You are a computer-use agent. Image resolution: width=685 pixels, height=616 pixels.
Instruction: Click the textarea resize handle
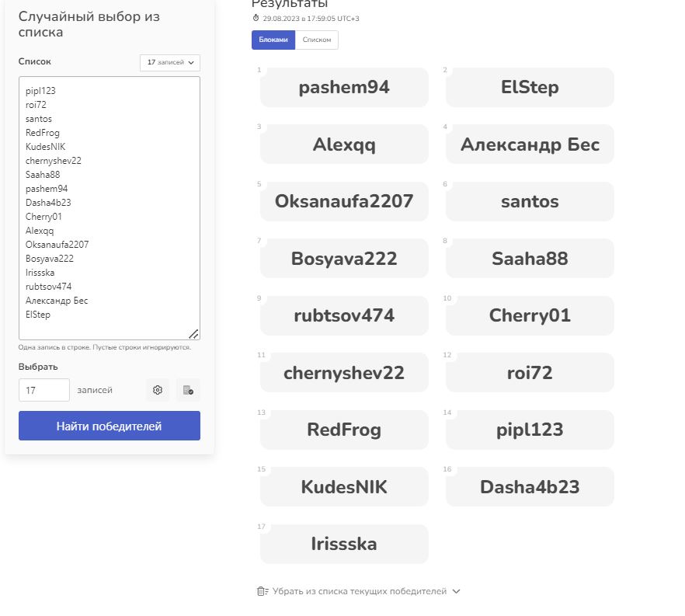coord(193,333)
